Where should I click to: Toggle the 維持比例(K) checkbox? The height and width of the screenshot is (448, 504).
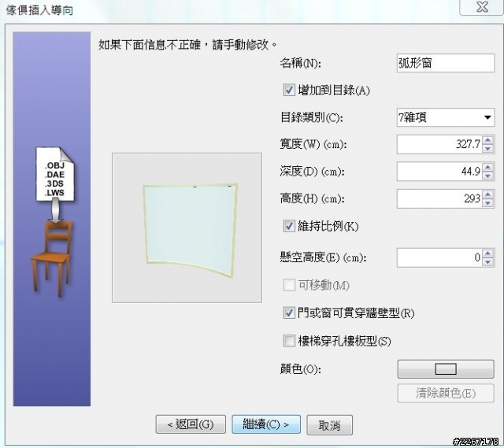[x=289, y=226]
